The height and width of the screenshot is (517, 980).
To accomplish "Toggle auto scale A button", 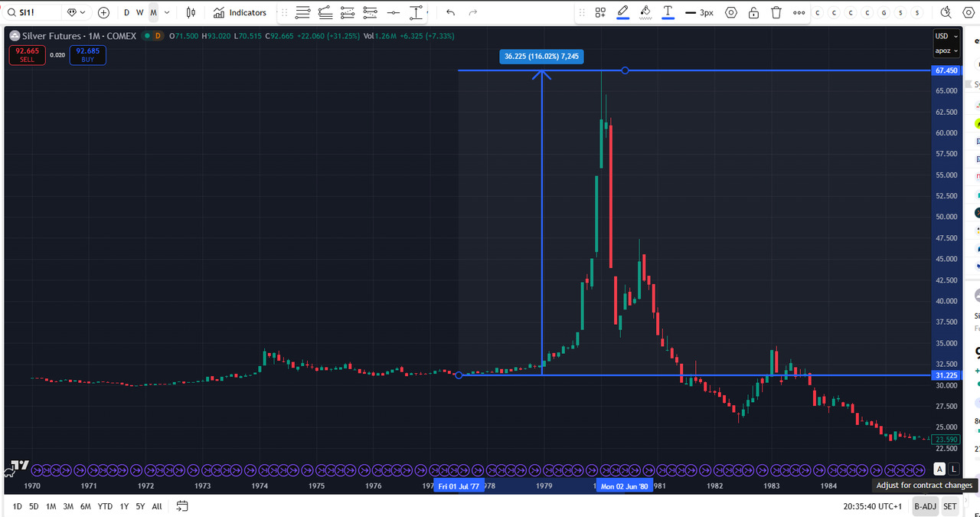I will pyautogui.click(x=939, y=469).
